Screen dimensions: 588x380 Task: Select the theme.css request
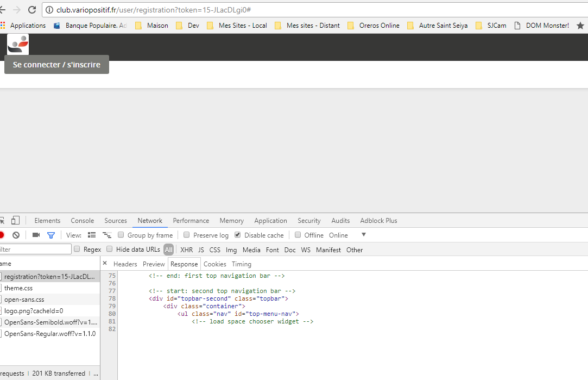(x=50, y=288)
